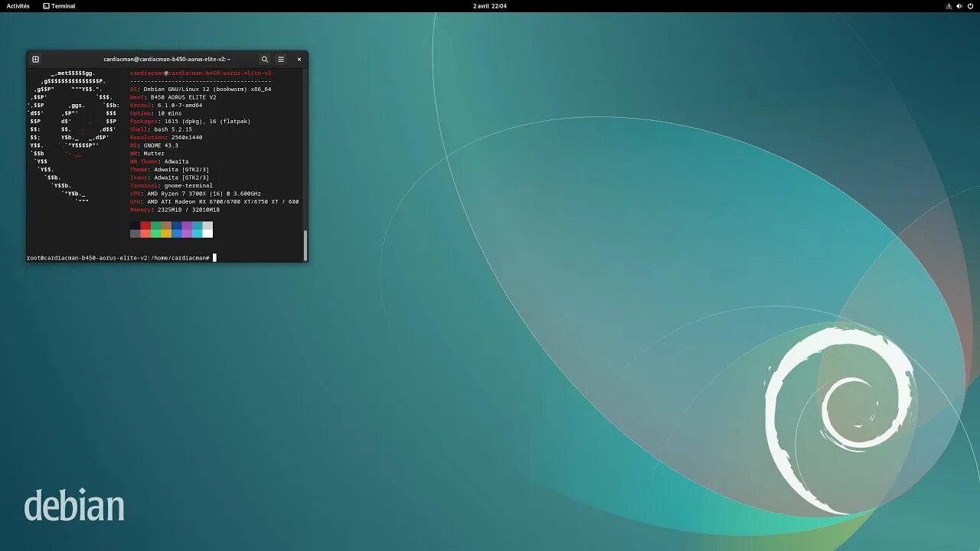Click the GPU line AMD ATI Radeon RX 6700
This screenshot has height=551, width=980.
214,201
